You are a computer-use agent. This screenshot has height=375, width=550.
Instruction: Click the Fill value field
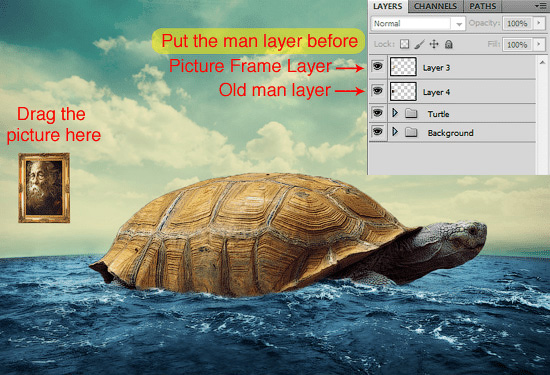(x=517, y=45)
